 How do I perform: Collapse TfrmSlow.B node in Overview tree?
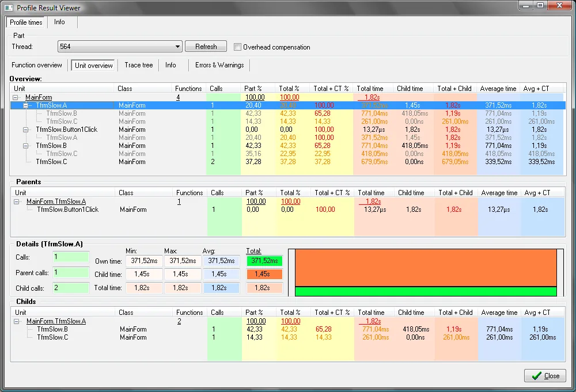click(25, 146)
